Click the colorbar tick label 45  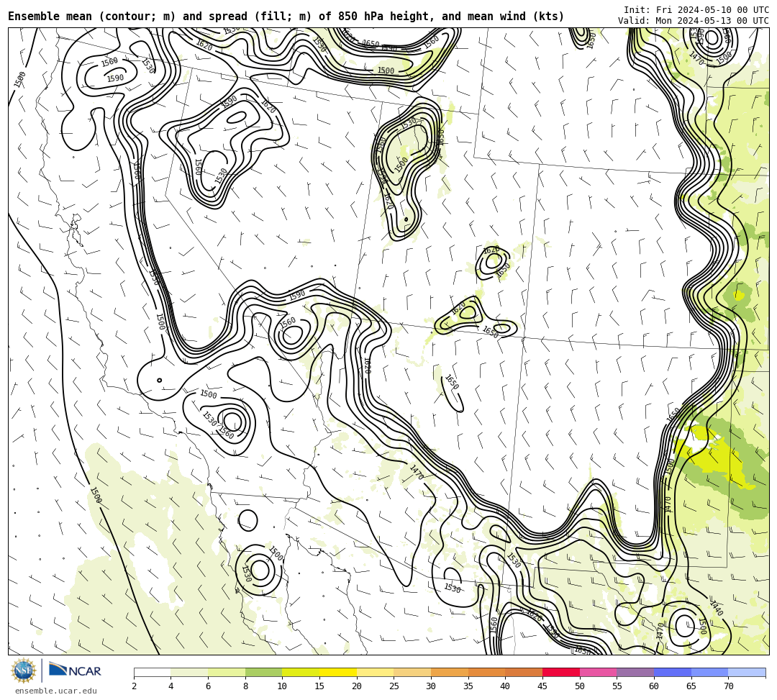542,686
